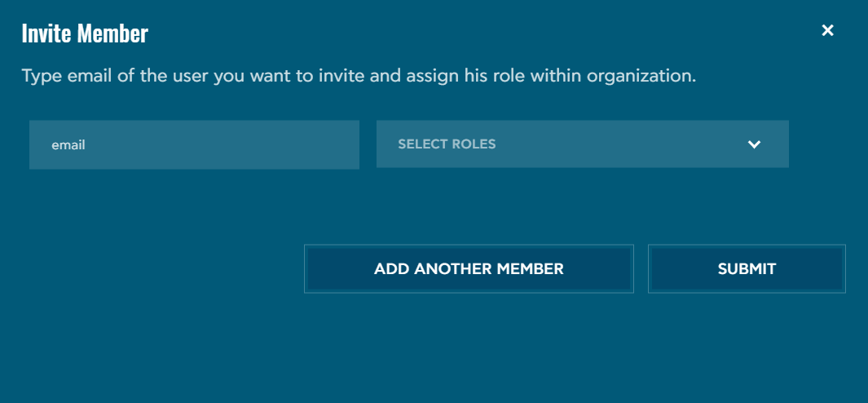The image size is (868, 403).
Task: Add another member row to the invite
Action: [469, 268]
